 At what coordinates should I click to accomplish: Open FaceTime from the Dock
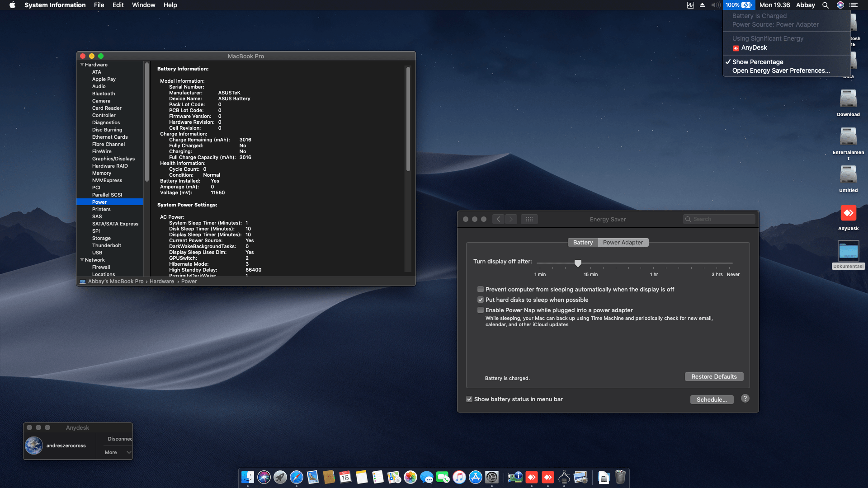(x=443, y=477)
